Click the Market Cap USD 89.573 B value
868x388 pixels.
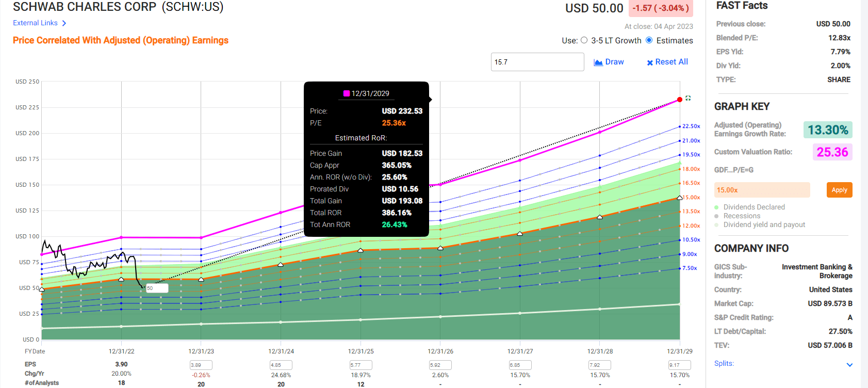click(830, 303)
